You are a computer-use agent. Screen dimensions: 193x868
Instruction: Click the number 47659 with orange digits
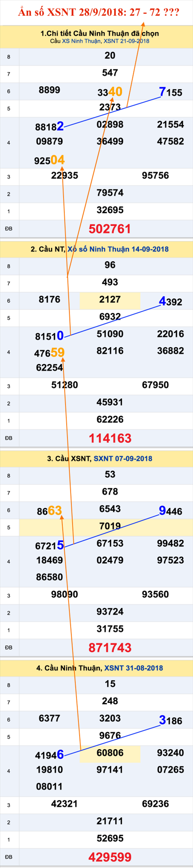pyautogui.click(x=49, y=353)
